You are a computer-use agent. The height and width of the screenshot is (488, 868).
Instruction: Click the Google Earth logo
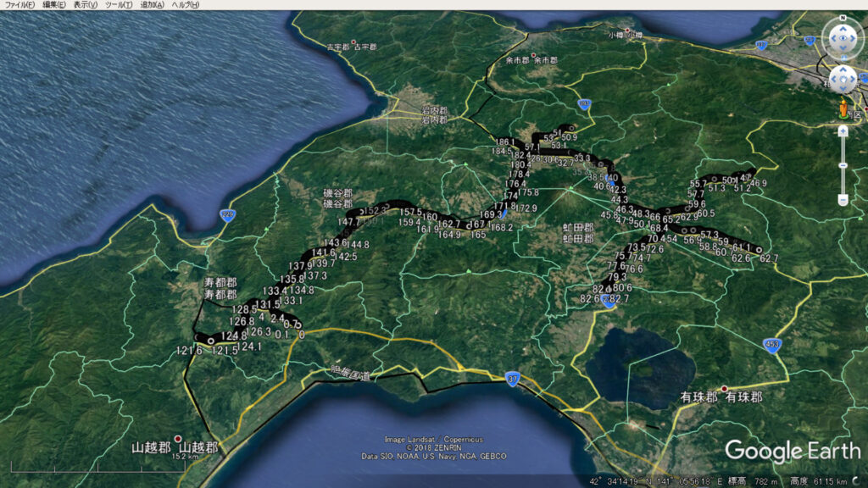coord(792,450)
